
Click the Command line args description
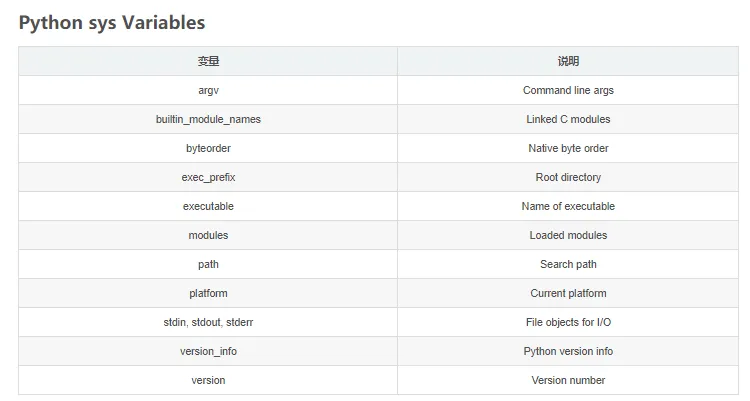(568, 90)
